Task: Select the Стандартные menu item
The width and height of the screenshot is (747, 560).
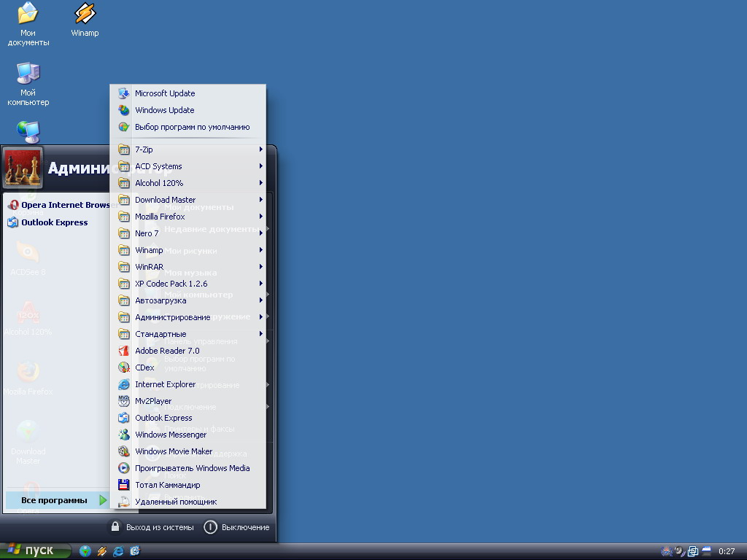Action: coord(187,334)
